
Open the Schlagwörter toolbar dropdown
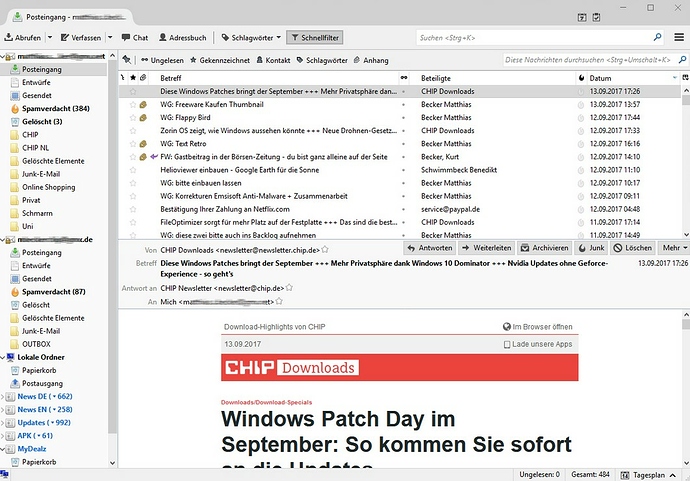pos(251,38)
